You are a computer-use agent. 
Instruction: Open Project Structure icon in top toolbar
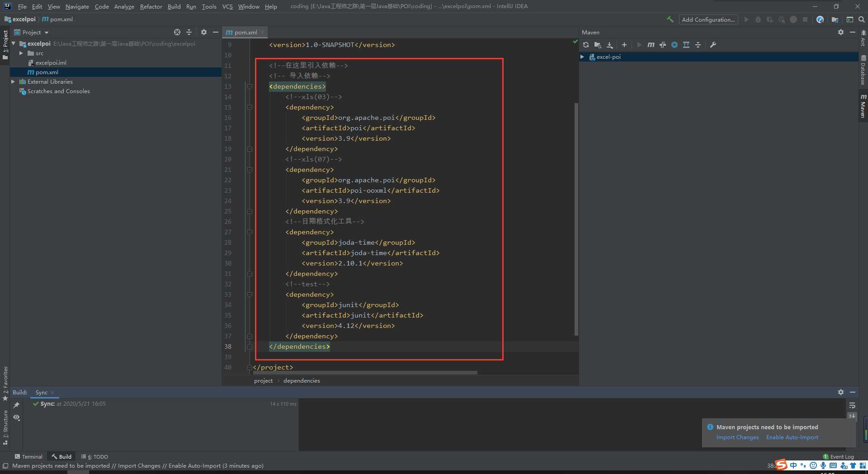tap(835, 19)
